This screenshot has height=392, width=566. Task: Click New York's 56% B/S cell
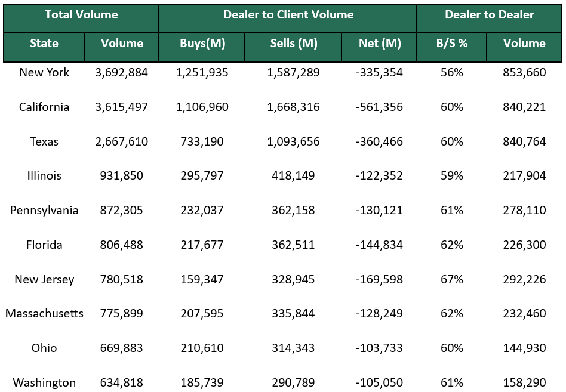point(451,73)
